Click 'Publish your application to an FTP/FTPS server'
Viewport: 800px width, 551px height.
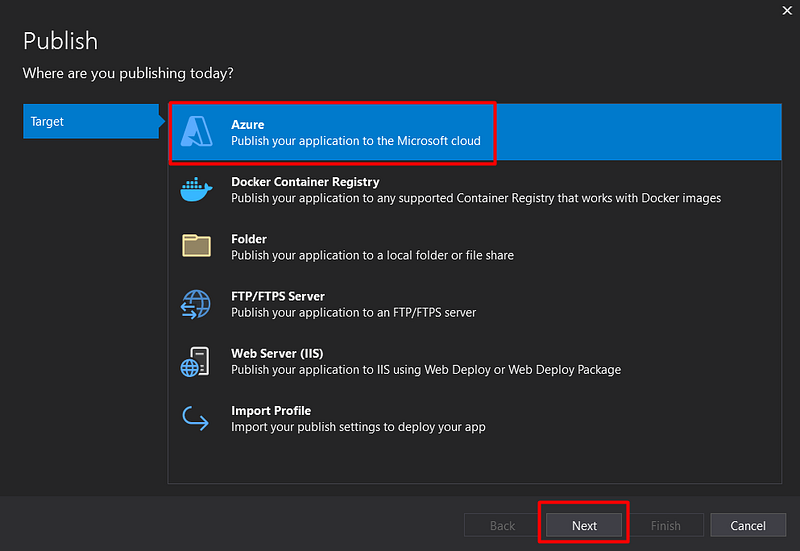pyautogui.click(x=354, y=312)
